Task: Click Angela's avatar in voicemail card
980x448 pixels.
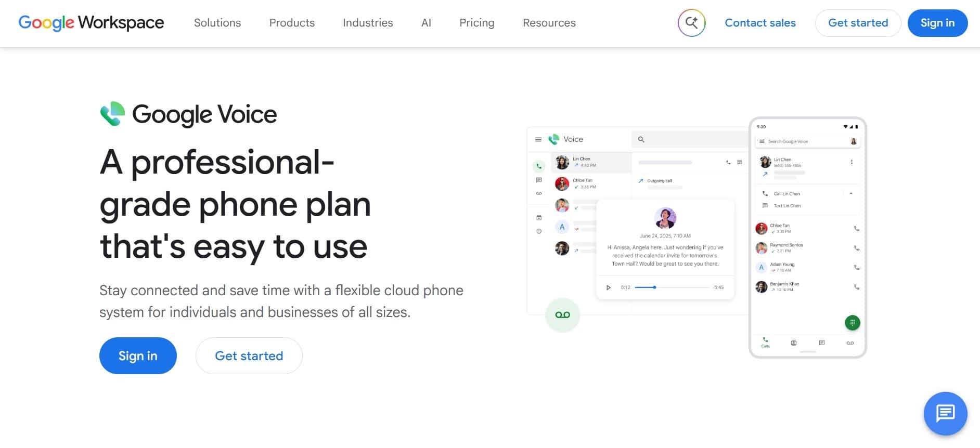Action: [665, 218]
